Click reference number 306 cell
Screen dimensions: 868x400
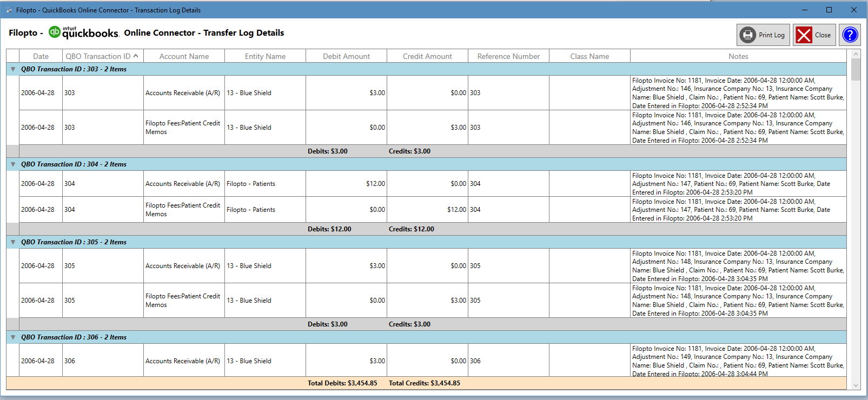[508, 361]
